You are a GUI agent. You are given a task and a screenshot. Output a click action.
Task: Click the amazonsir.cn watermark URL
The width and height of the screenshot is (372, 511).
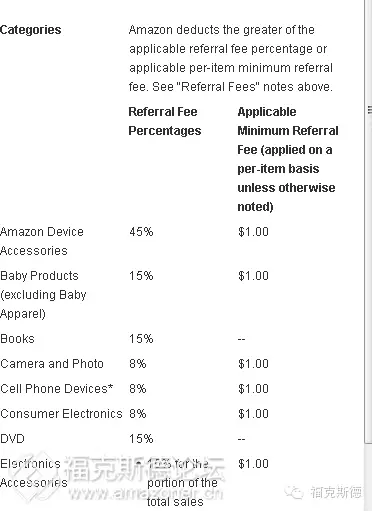[145, 493]
